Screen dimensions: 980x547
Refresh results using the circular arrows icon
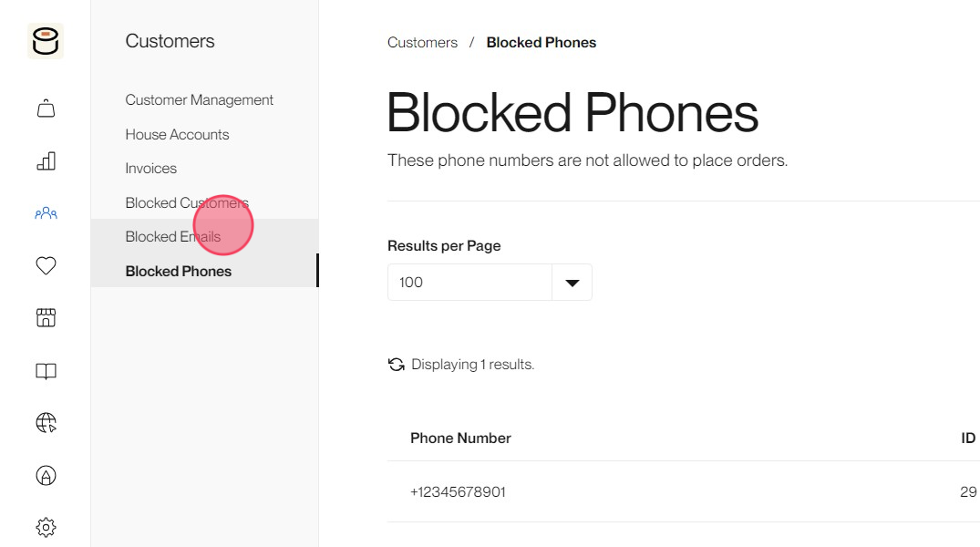click(x=397, y=365)
